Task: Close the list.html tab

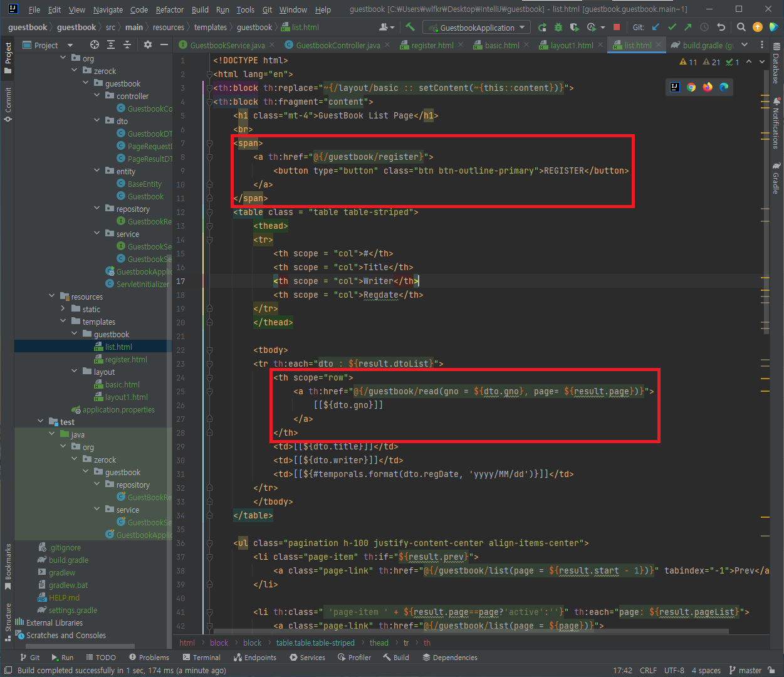Action: point(659,45)
